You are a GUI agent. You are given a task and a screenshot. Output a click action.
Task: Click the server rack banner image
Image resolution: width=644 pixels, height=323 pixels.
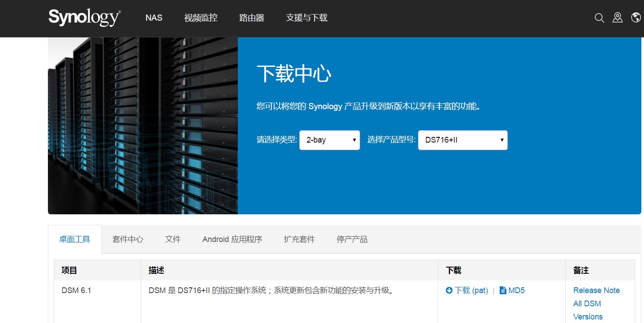[143, 126]
